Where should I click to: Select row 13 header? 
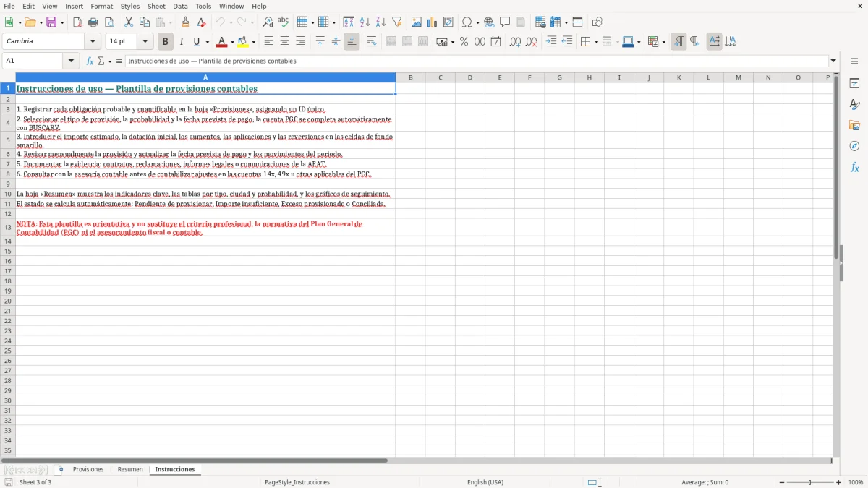click(x=8, y=228)
